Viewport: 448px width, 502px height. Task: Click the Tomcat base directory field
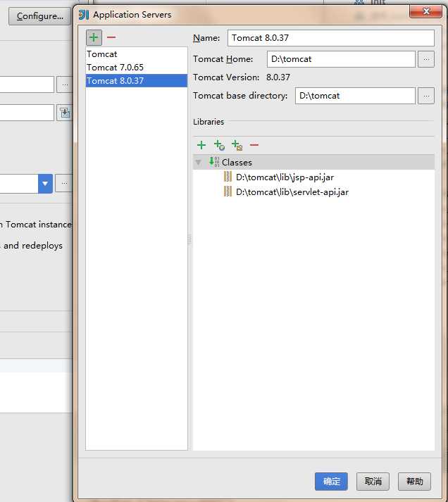(355, 96)
